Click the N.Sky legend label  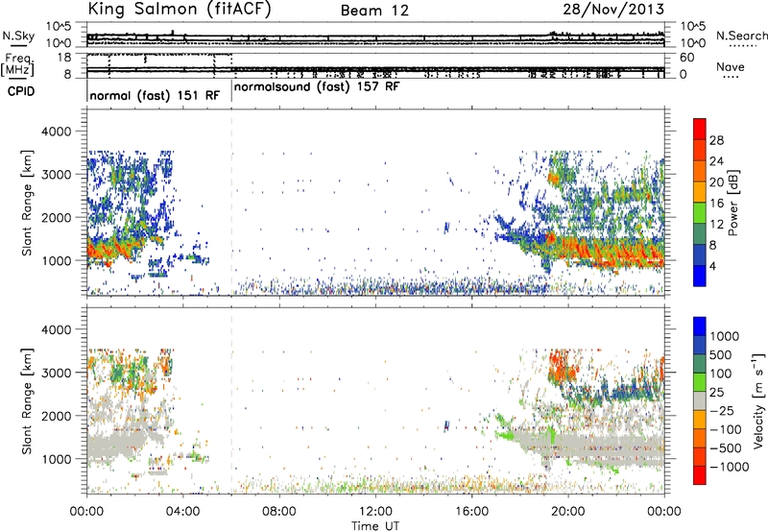tap(18, 36)
